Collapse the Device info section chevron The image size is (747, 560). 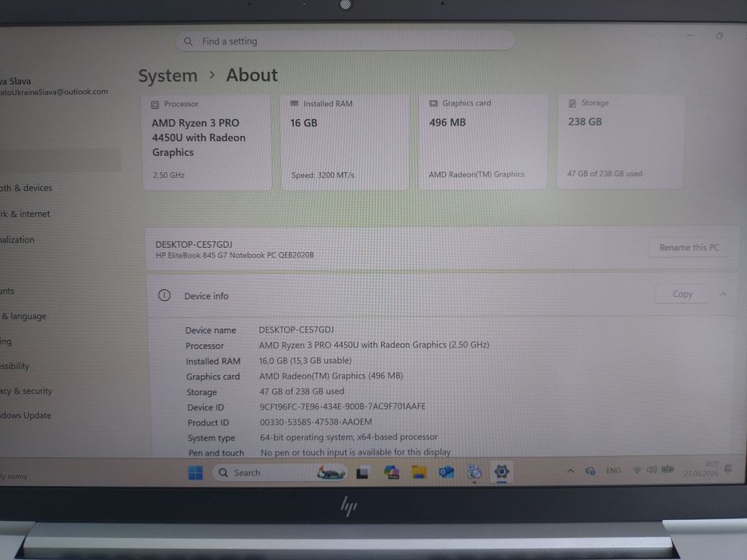[723, 294]
